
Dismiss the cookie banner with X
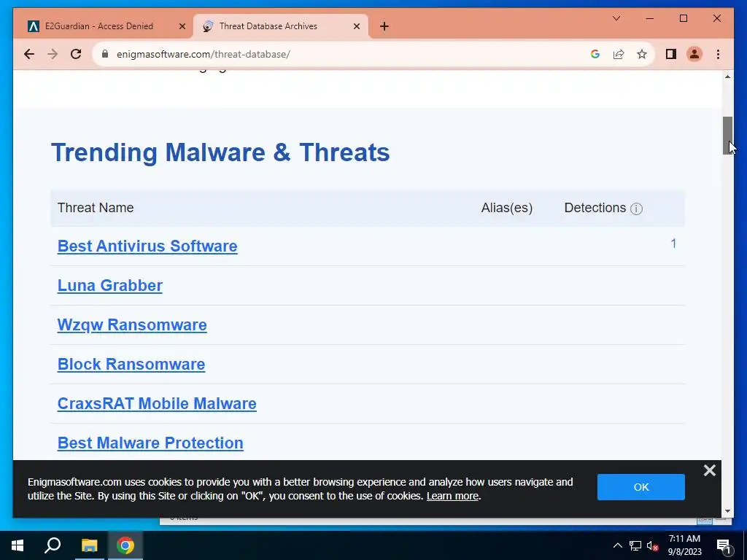[709, 470]
